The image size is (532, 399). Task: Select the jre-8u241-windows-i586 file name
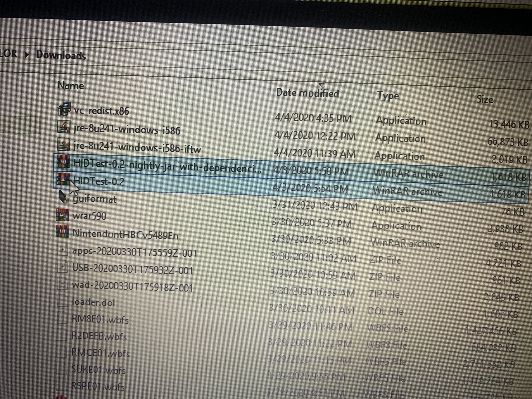point(127,130)
